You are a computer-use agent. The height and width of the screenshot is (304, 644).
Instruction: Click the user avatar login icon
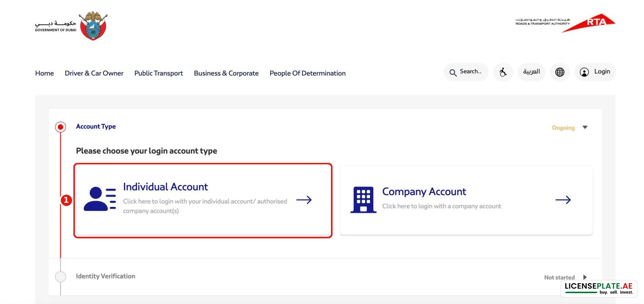[x=585, y=72]
